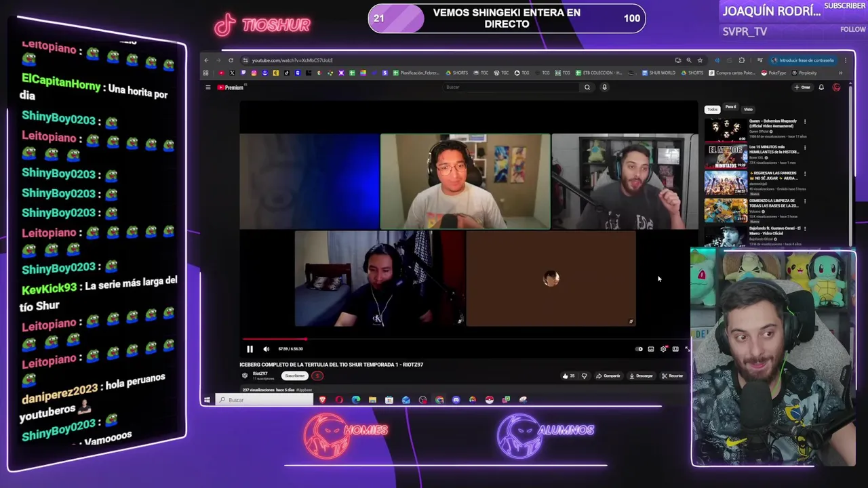Go to the YouTube Premium home logo
This screenshot has height=488, width=868.
(x=231, y=87)
